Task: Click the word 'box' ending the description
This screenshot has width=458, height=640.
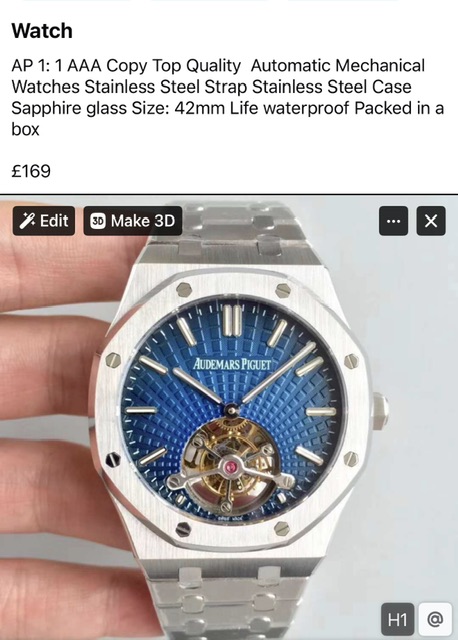Action: click(25, 130)
